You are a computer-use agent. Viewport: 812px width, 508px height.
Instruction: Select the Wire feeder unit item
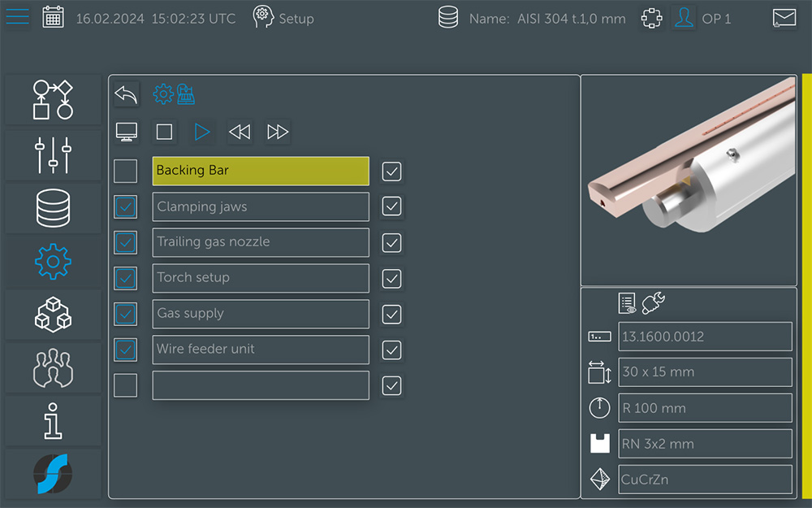[260, 350]
